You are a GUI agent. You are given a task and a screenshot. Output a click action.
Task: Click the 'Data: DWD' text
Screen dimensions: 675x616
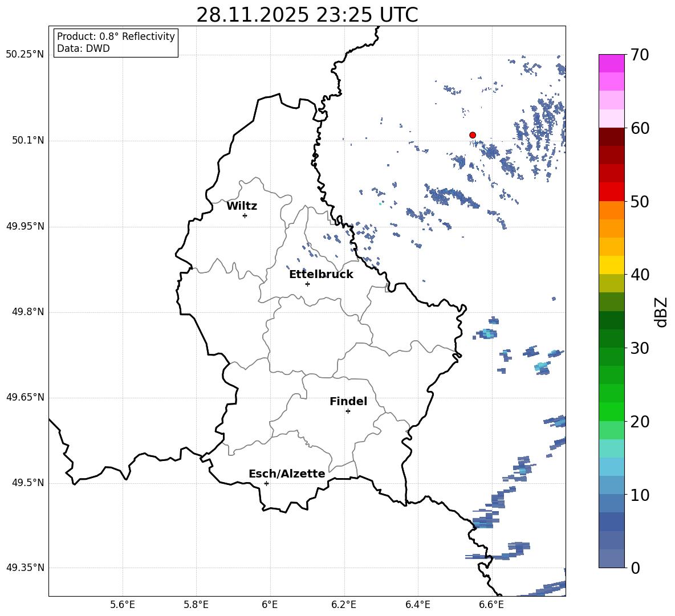[83, 48]
